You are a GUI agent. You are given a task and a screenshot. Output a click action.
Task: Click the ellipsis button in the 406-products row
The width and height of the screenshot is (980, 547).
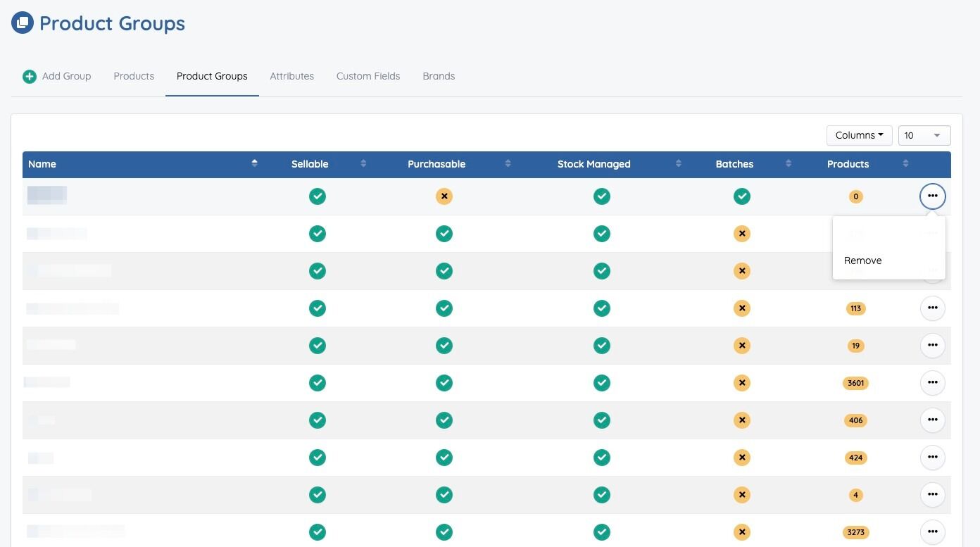pos(932,420)
